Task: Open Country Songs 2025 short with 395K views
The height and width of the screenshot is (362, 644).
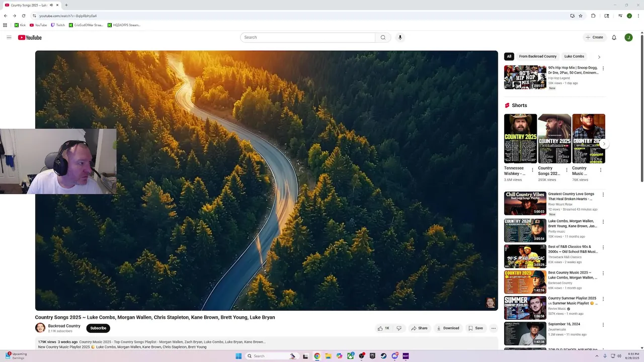Action: pos(554,139)
